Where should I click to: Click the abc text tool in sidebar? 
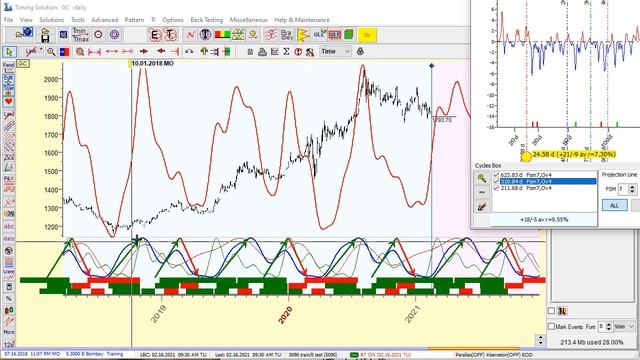click(9, 226)
